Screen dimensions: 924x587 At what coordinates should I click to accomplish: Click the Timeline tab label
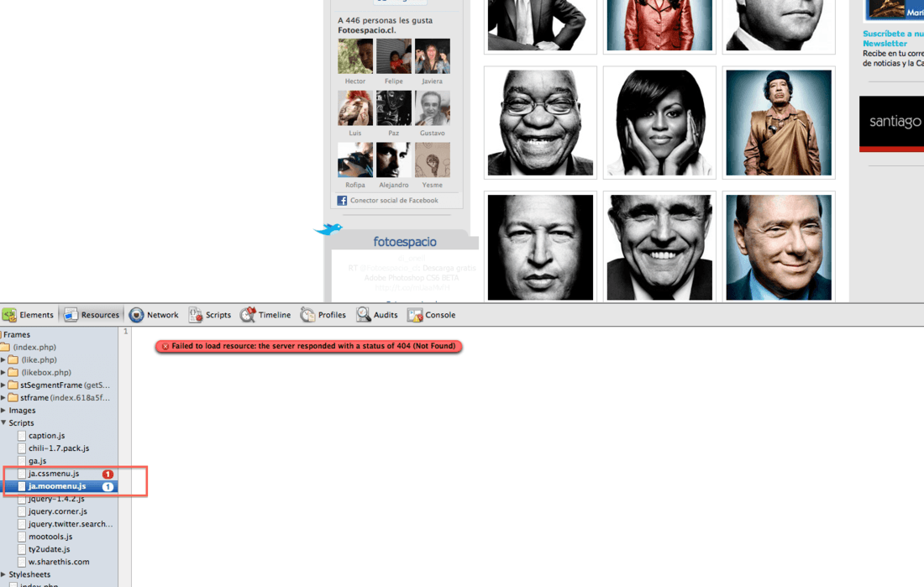click(275, 315)
